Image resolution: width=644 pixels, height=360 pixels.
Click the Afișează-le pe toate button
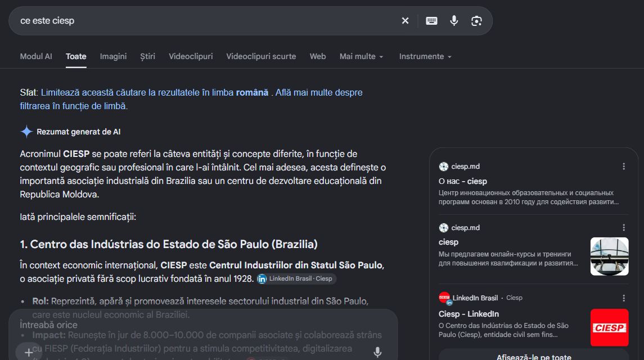point(534,356)
